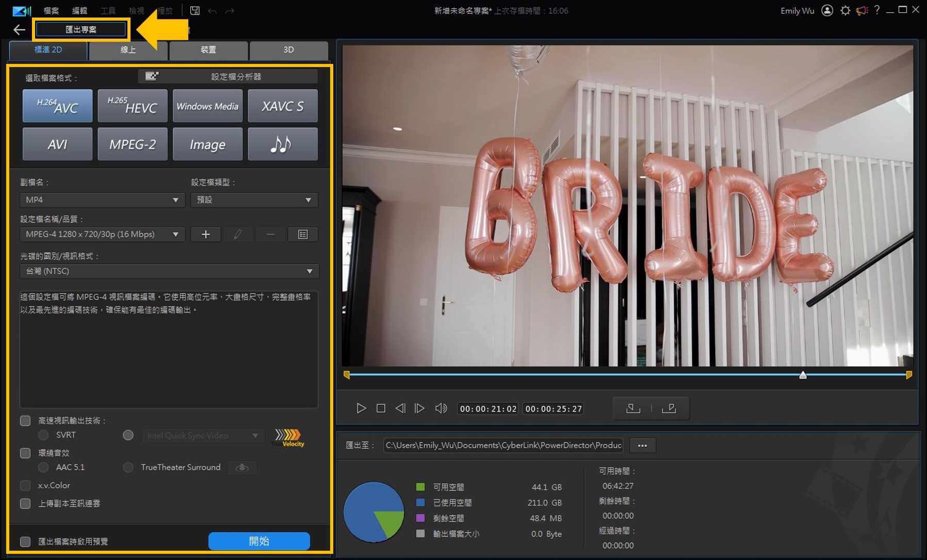Open the 副檔名 MP4 dropdown
The height and width of the screenshot is (560, 927).
[102, 200]
